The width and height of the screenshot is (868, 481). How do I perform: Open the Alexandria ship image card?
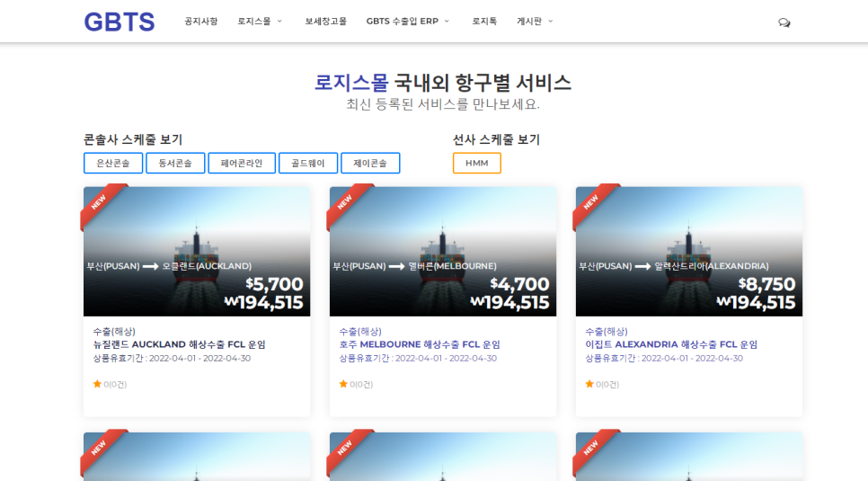tap(688, 251)
